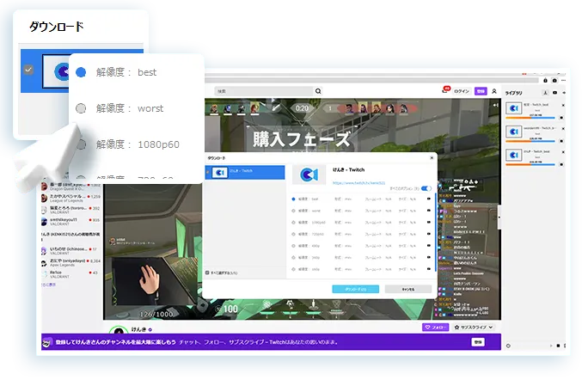This screenshot has height=386, width=588.
Task: Click the blue scrollbar in the resolution list
Action: click(x=435, y=232)
